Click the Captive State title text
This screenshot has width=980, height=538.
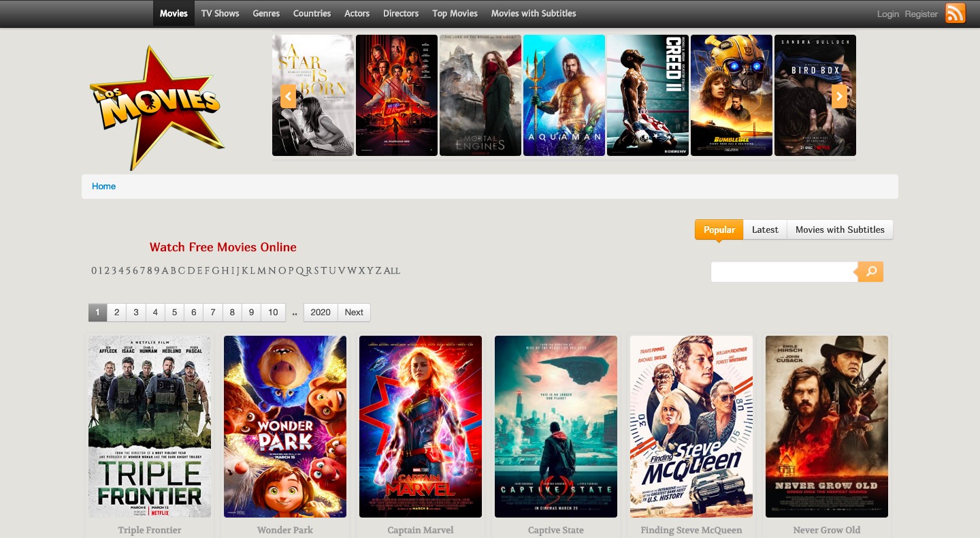click(556, 530)
